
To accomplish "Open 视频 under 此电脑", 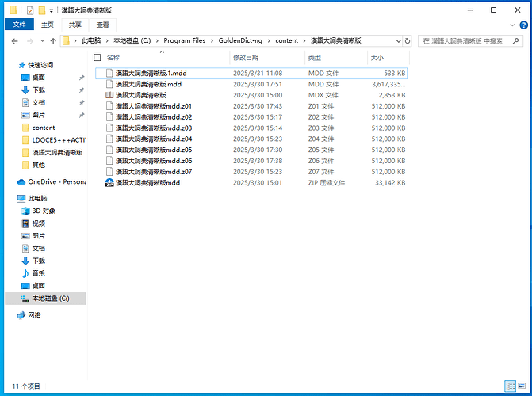I will (x=38, y=223).
